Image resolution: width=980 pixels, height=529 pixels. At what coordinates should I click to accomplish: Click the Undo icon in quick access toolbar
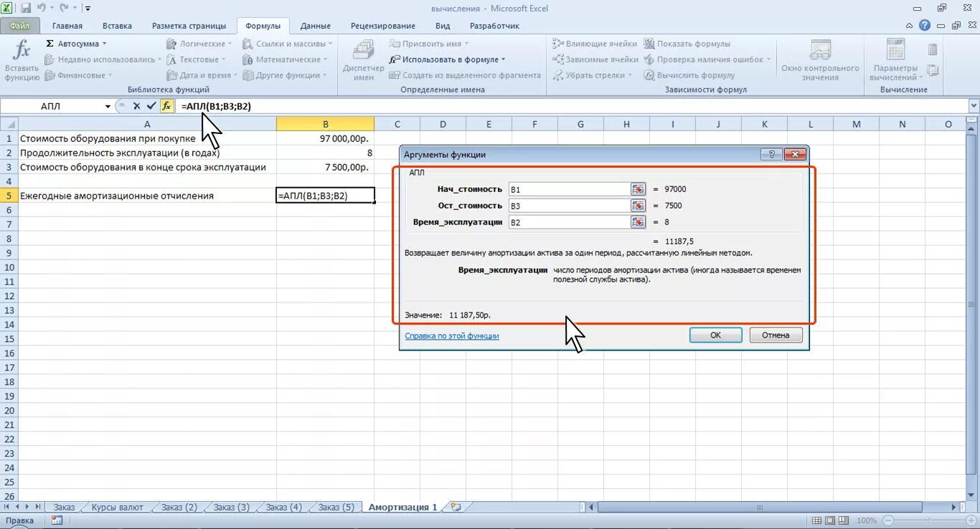[x=42, y=9]
